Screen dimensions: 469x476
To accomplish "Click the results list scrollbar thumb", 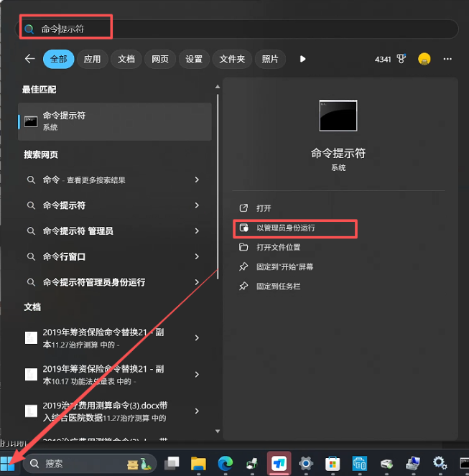I will pyautogui.click(x=218, y=187).
